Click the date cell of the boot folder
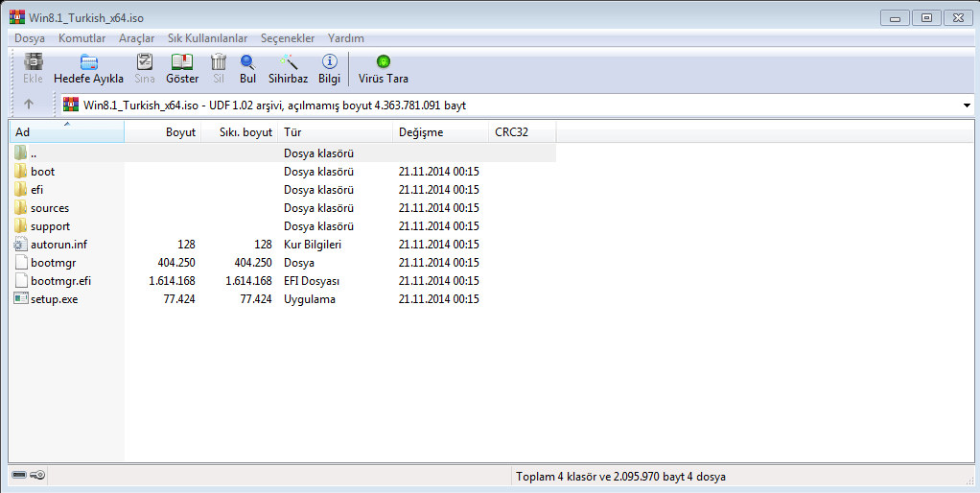Viewport: 980px width, 493px height. click(x=439, y=171)
